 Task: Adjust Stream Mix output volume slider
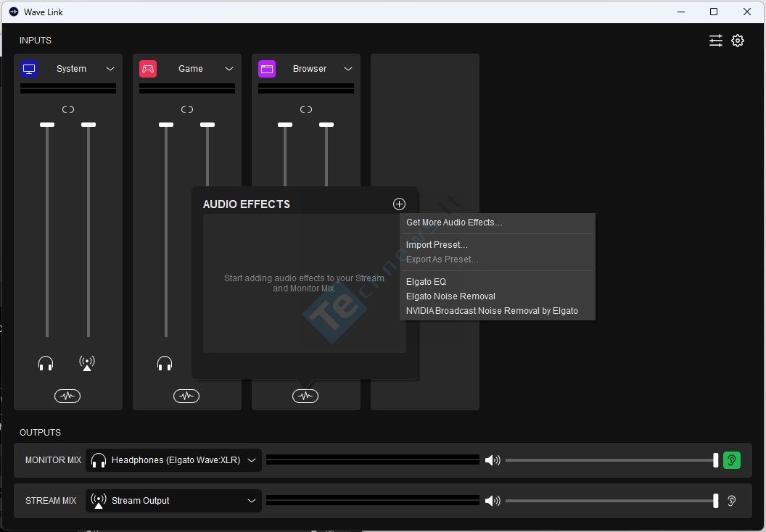(611, 501)
